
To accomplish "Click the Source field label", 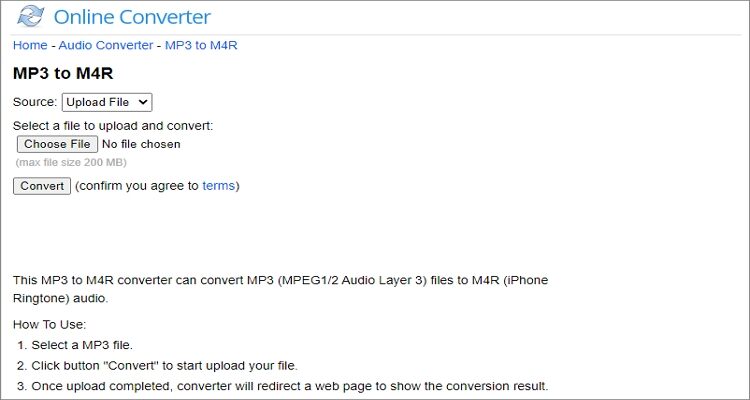I will click(x=35, y=101).
